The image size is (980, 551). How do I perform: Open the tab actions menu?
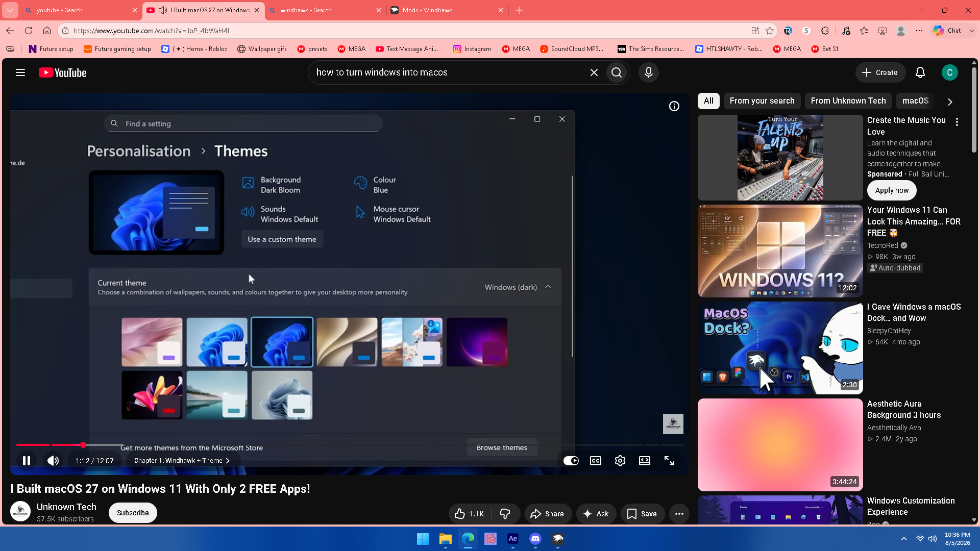point(10,10)
